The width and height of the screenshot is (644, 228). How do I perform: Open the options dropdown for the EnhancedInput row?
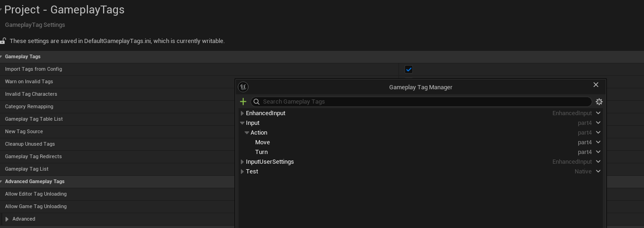click(x=598, y=113)
